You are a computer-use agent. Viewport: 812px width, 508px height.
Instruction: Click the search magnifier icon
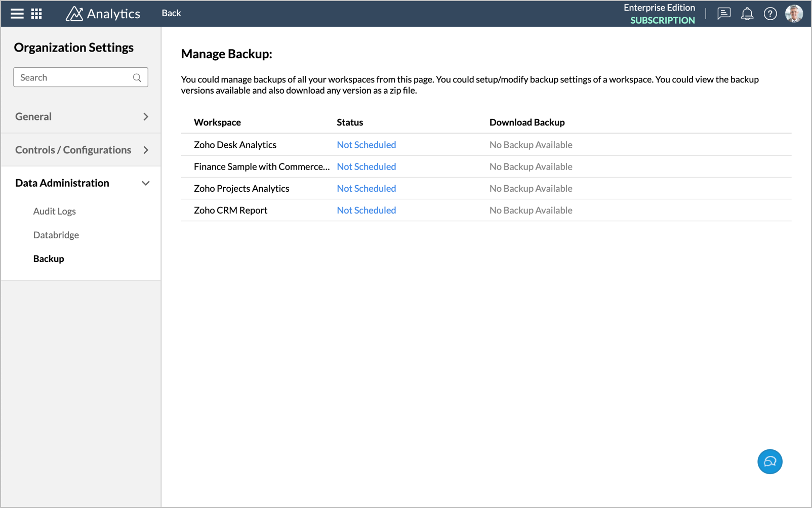point(137,77)
